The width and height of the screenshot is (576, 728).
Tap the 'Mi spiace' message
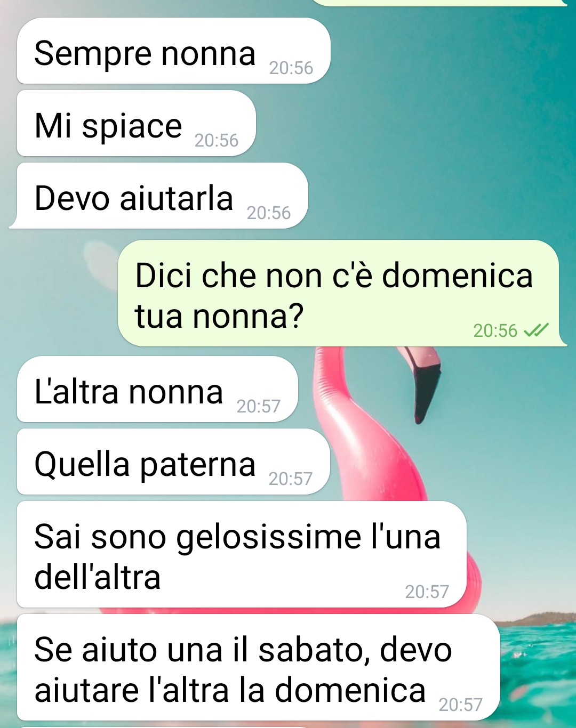137,124
